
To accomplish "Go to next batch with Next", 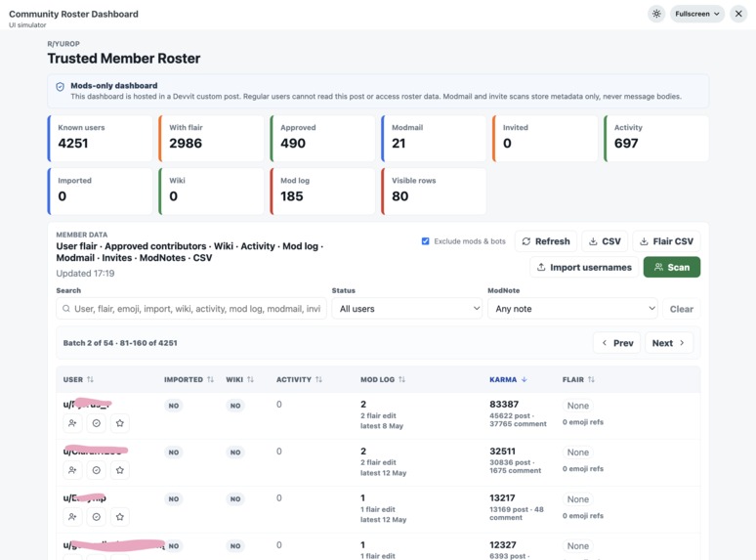I will [669, 343].
